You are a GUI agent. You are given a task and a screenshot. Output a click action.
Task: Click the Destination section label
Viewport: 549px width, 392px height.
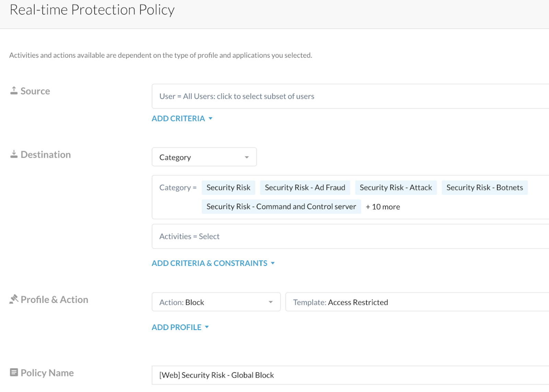[x=46, y=154]
